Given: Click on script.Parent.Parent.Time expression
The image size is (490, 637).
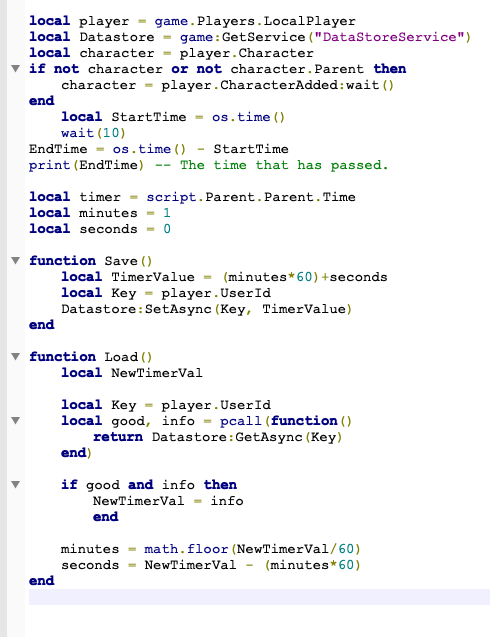Looking at the screenshot, I should pos(251,197).
